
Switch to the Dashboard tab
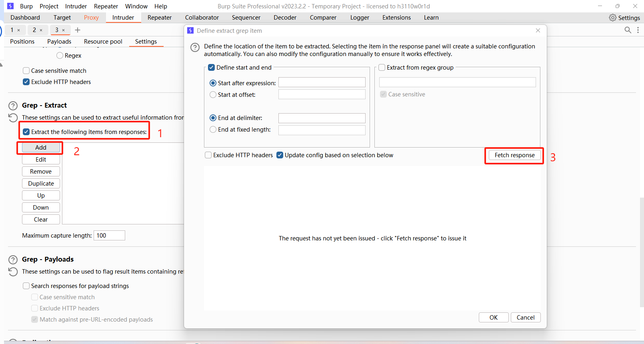[x=25, y=18]
